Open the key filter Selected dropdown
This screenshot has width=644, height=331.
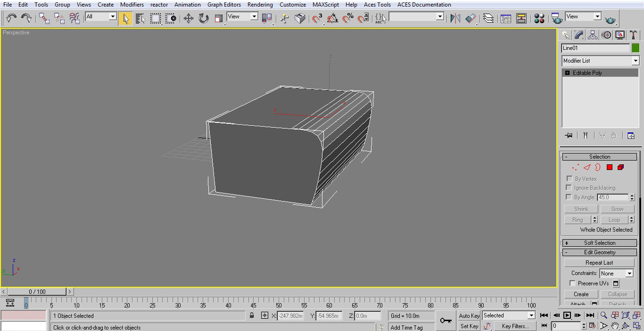point(508,315)
